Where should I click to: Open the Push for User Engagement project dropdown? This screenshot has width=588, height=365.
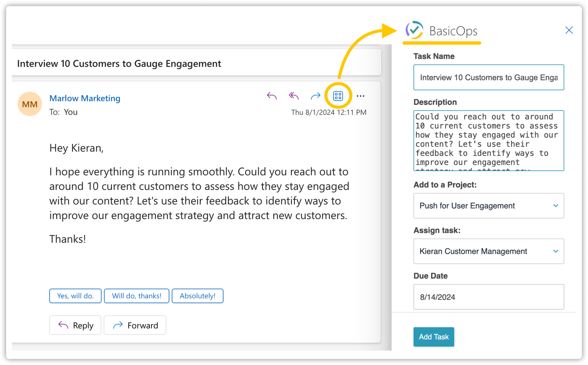pos(488,206)
